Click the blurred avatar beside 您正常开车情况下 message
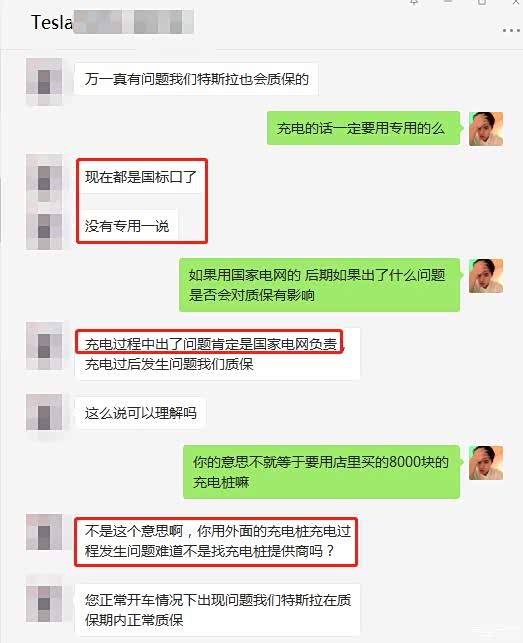Image resolution: width=523 pixels, height=643 pixels. pos(44,604)
